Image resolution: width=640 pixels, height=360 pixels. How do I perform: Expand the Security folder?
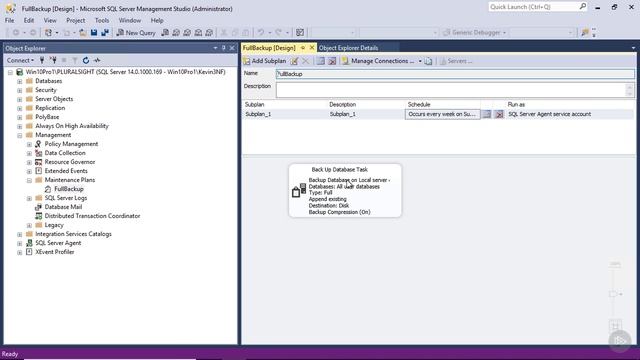click(20, 90)
